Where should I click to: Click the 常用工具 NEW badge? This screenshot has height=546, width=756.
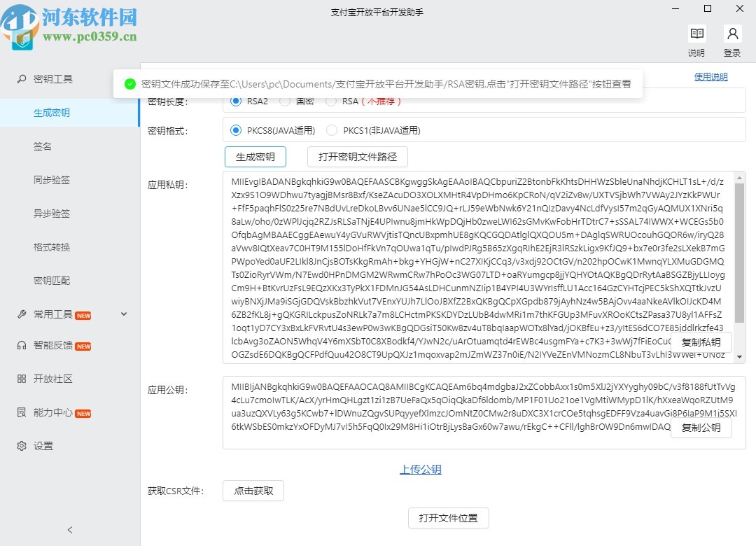[x=83, y=316]
